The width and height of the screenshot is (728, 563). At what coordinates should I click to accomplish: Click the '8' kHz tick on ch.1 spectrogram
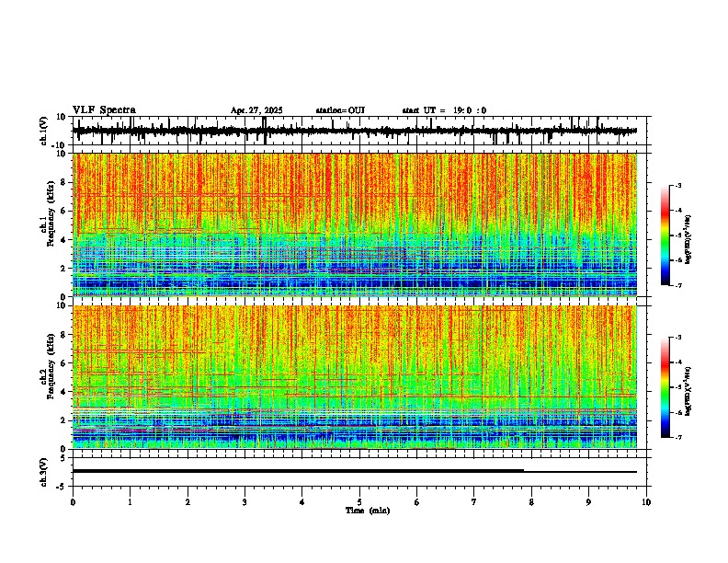[64, 182]
